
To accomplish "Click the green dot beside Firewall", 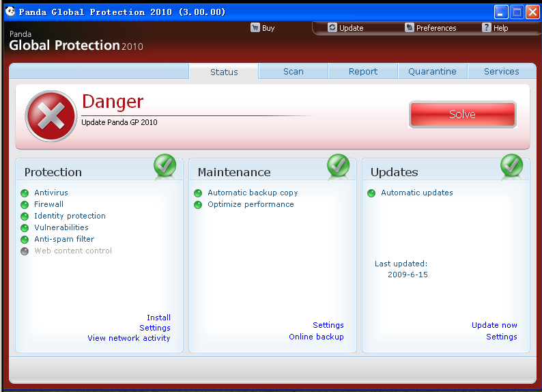I will point(25,205).
